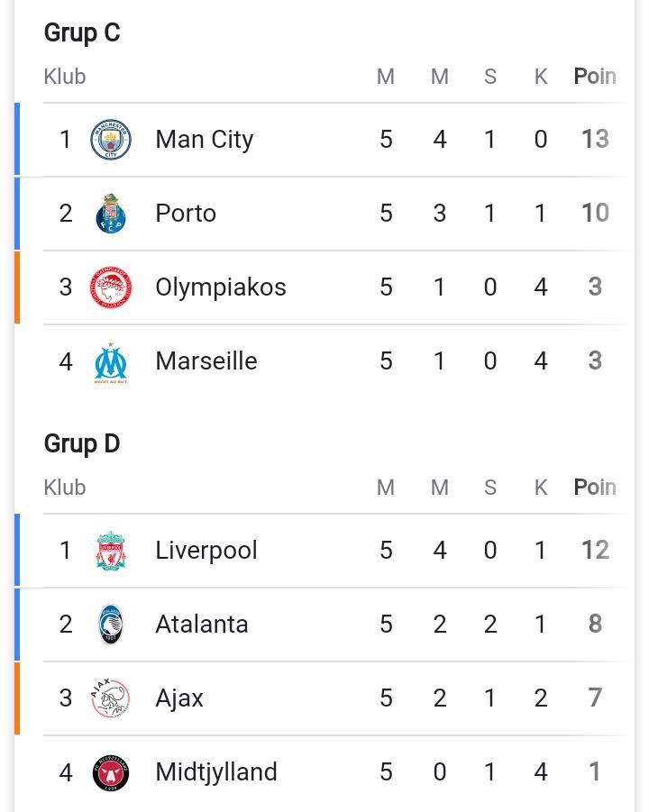Open the Man City team name
Screen dimensions: 649x812
point(205,140)
